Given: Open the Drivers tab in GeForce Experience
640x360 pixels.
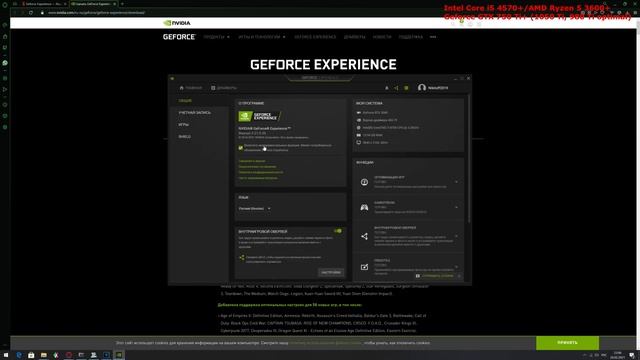Looking at the screenshot, I should click(224, 88).
